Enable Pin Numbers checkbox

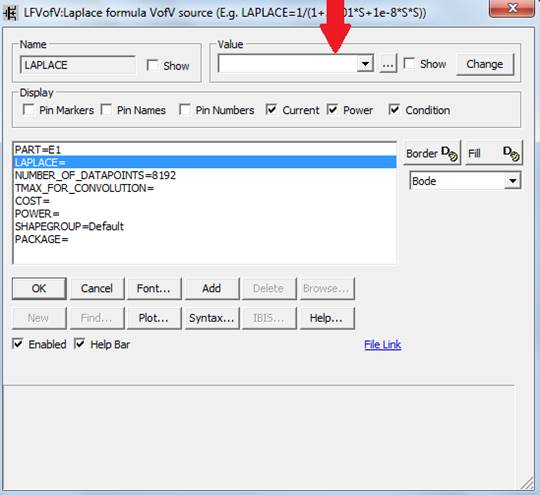point(185,110)
